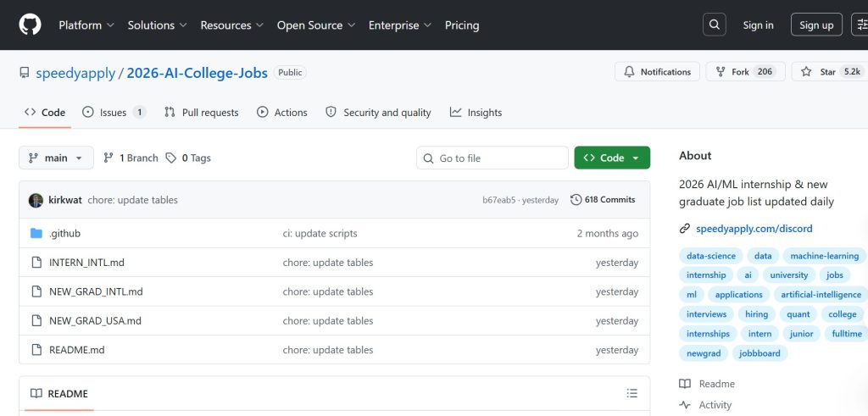
Task: Star the repository
Action: tap(829, 72)
